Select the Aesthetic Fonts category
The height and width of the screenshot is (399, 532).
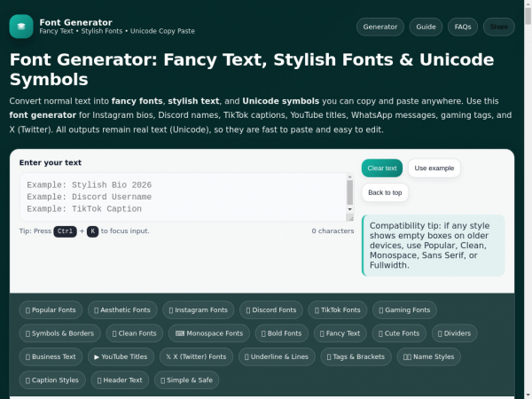[122, 310]
